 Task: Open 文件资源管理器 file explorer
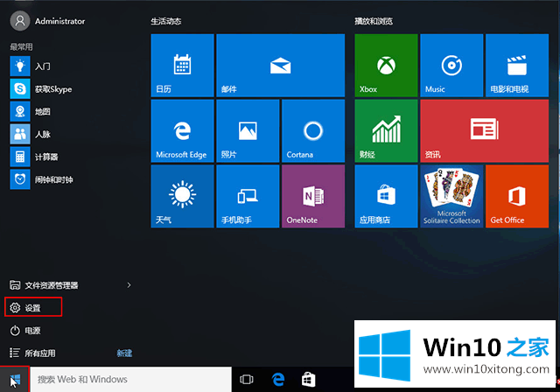pos(44,285)
